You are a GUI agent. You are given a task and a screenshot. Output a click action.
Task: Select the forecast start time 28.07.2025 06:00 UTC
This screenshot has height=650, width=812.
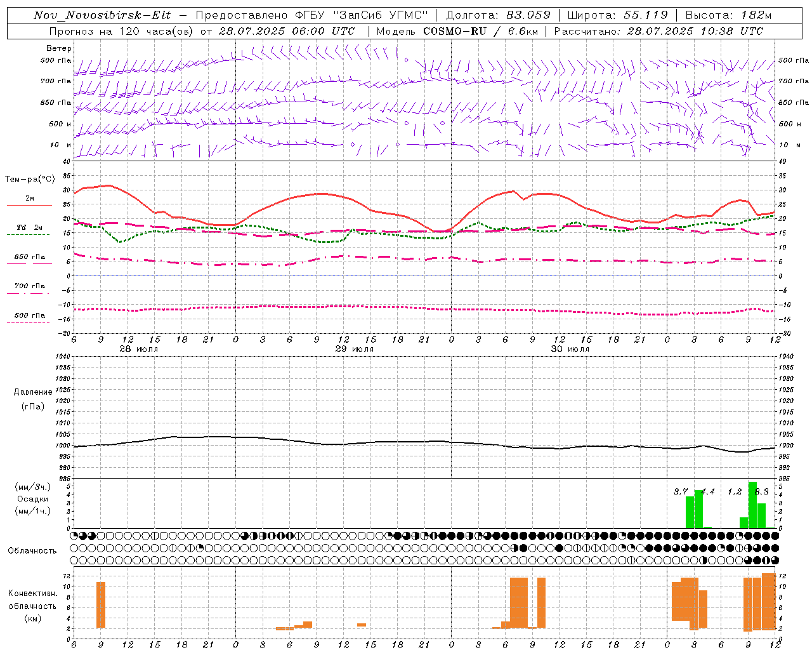coord(287,31)
